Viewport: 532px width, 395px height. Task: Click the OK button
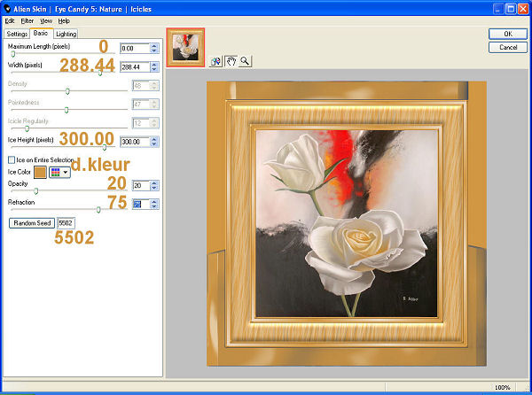point(508,34)
